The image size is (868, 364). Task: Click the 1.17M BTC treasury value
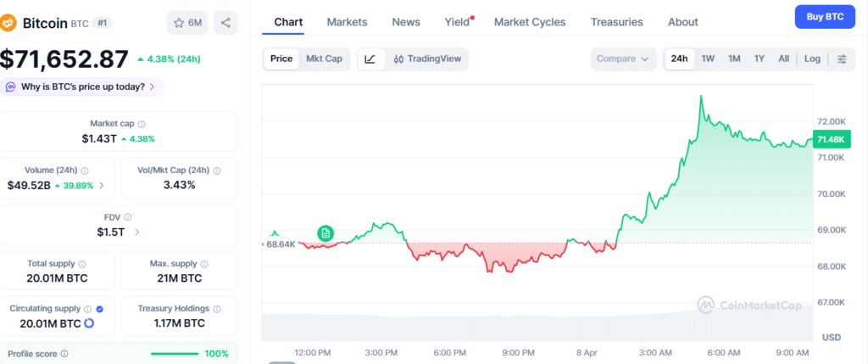(x=179, y=323)
